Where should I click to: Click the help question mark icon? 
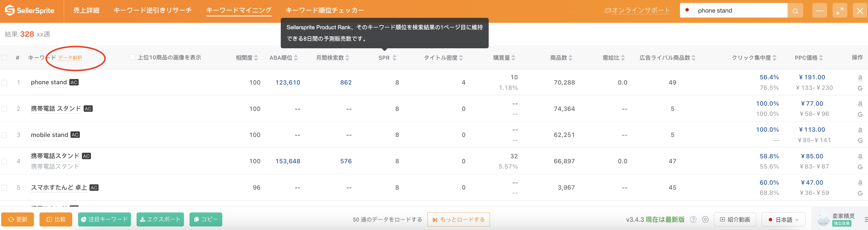[x=693, y=219]
